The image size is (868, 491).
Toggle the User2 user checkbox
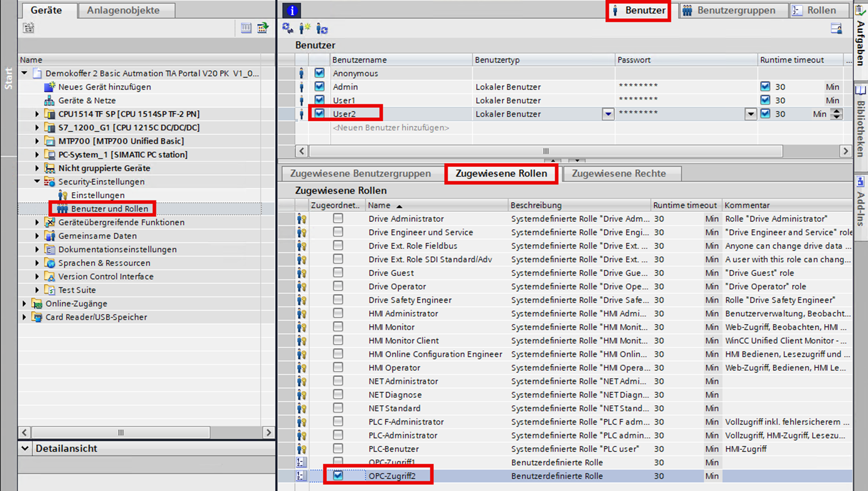coord(319,113)
